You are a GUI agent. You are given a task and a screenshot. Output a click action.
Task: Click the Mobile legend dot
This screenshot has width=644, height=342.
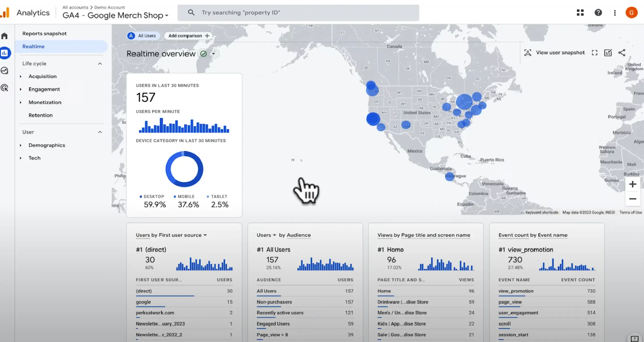(175, 197)
